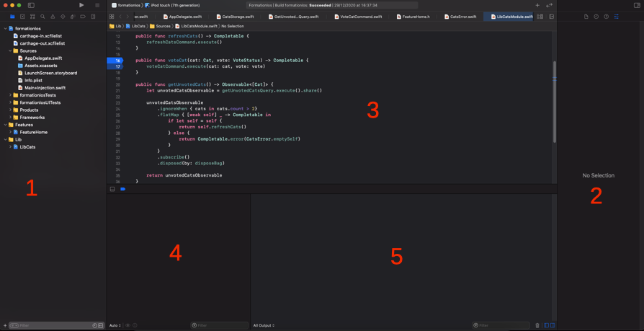Click LibCatsModule.swift in the jump bar
The height and width of the screenshot is (331, 644).
pyautogui.click(x=196, y=26)
